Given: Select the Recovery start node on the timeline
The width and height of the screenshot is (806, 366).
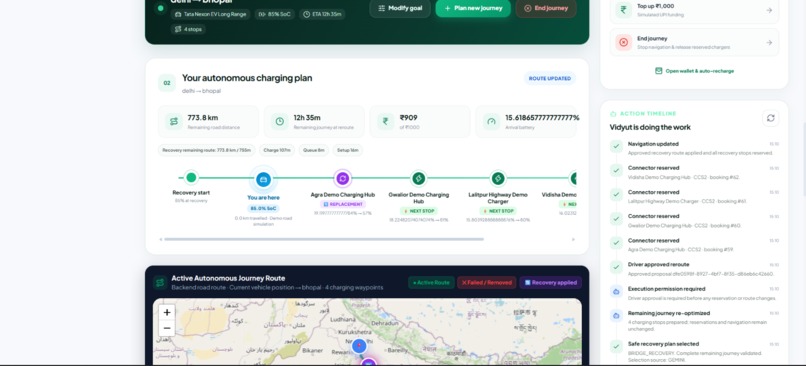Looking at the screenshot, I should (x=191, y=177).
